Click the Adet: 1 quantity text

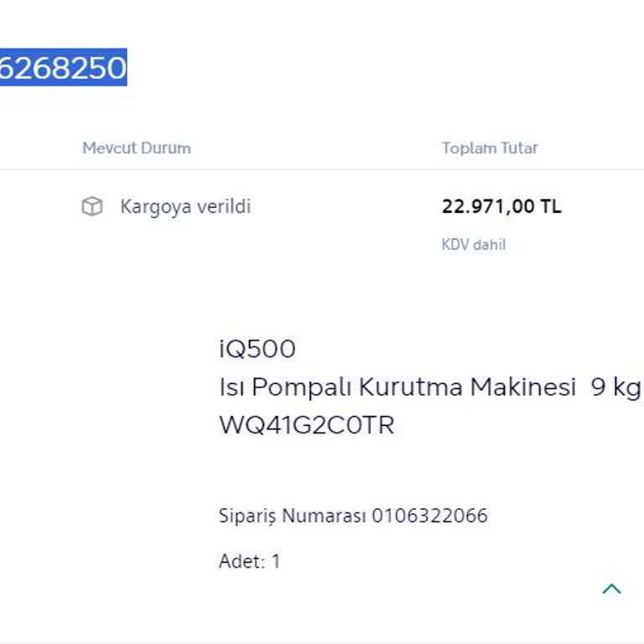[x=250, y=561]
